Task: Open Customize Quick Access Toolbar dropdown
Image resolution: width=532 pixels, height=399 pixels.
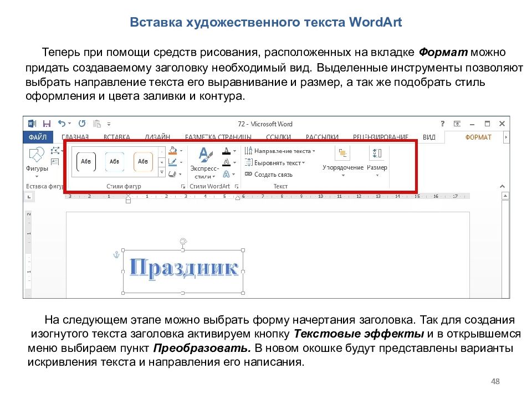Action: tap(109, 124)
